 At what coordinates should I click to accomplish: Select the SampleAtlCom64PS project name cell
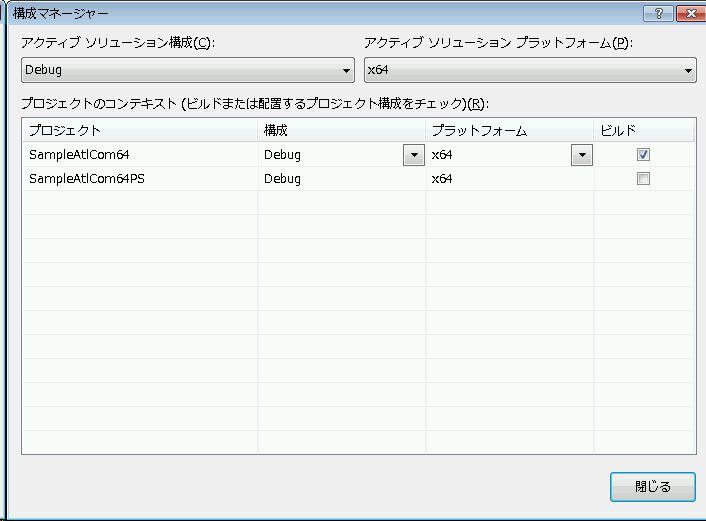tap(87, 179)
